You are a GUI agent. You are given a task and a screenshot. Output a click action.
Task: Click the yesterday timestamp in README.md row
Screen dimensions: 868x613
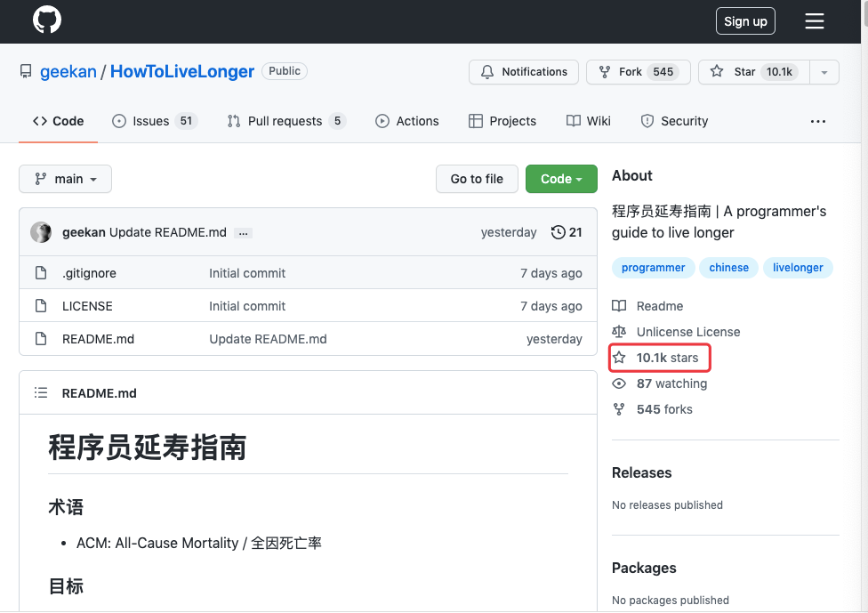point(554,339)
